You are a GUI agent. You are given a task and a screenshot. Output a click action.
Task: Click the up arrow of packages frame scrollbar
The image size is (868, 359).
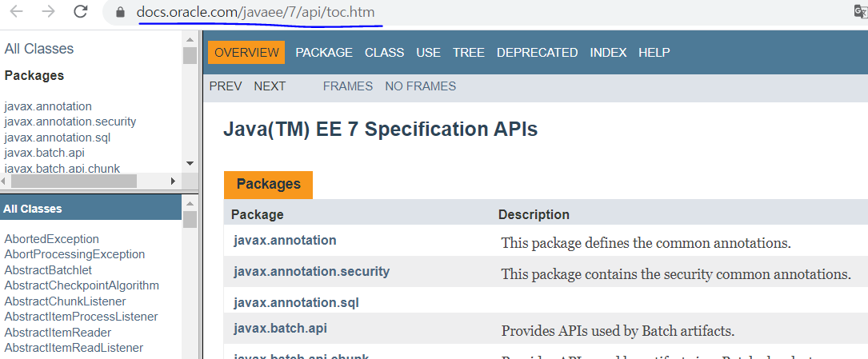[x=190, y=40]
